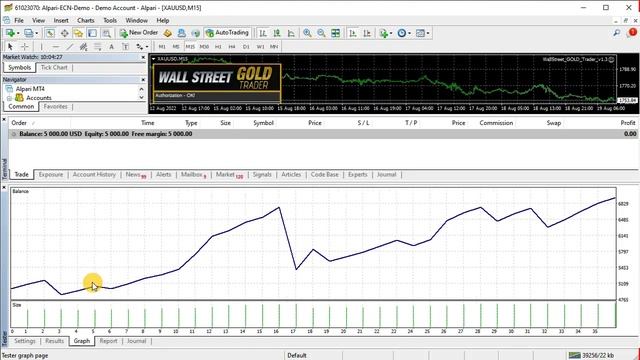640x360 pixels.
Task: Open a new chart window
Action: [x=10, y=33]
